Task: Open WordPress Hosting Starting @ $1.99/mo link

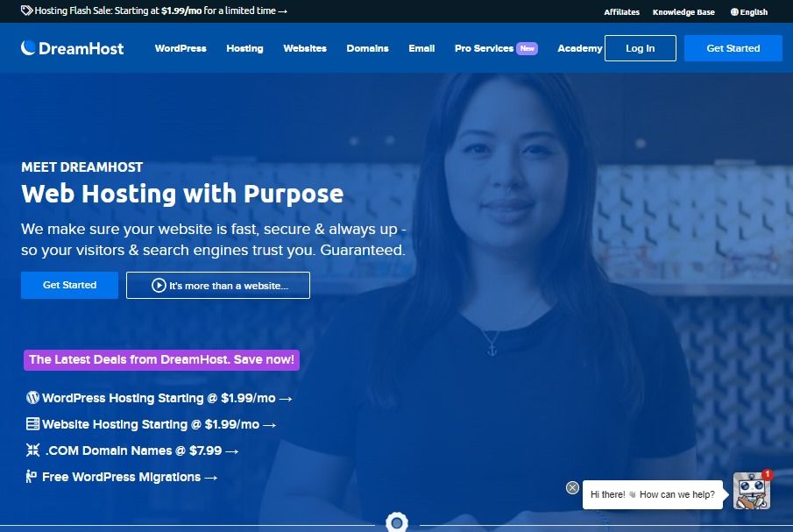Action: pos(159,398)
